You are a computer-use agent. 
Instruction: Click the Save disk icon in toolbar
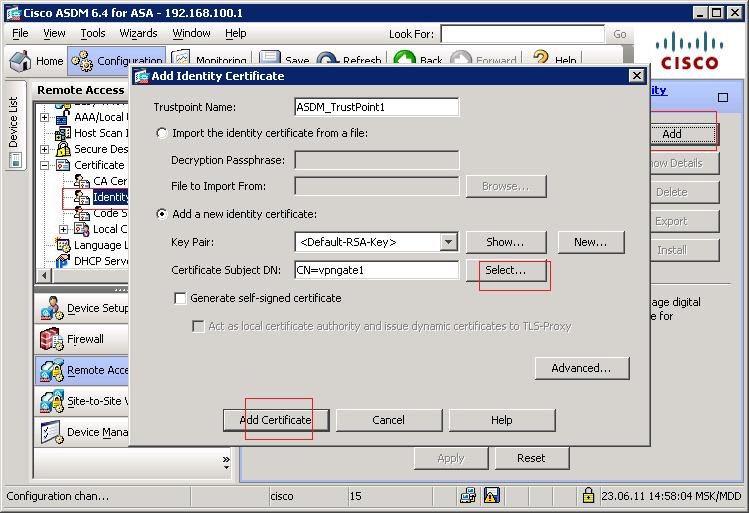(270, 57)
